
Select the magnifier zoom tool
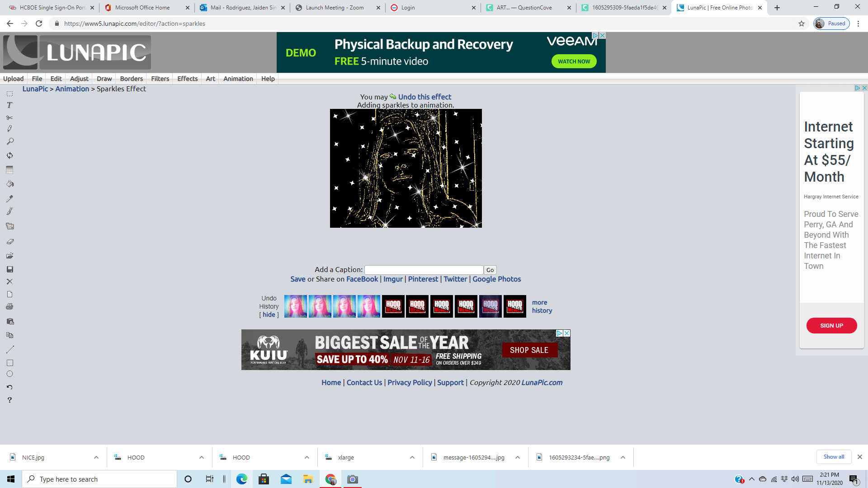click(x=9, y=141)
